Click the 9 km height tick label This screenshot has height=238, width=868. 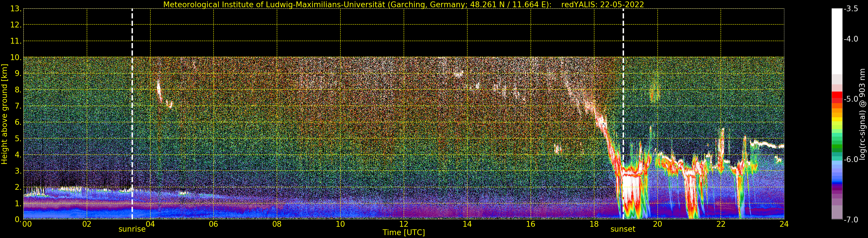[x=18, y=74]
